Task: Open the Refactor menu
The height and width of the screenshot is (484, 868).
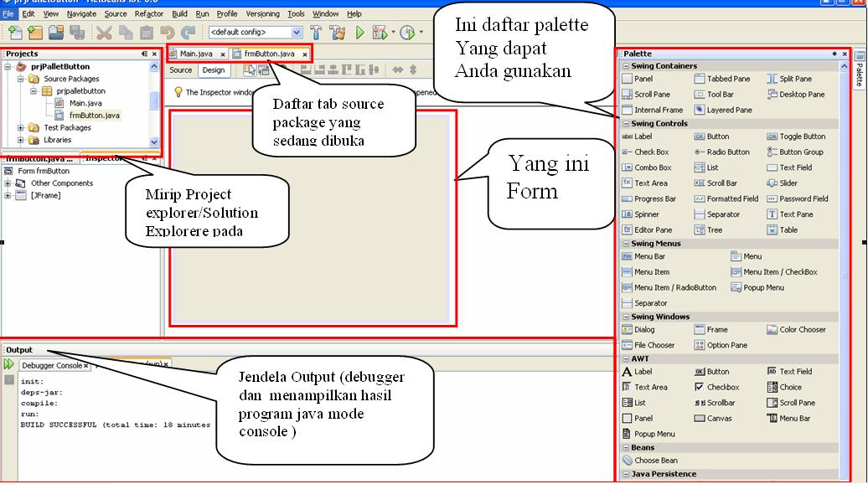Action: click(149, 14)
